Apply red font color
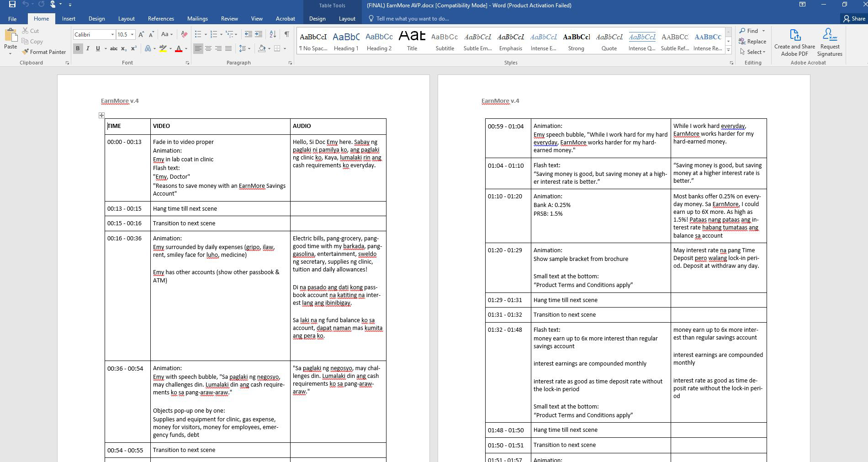The image size is (868, 462). tap(179, 48)
